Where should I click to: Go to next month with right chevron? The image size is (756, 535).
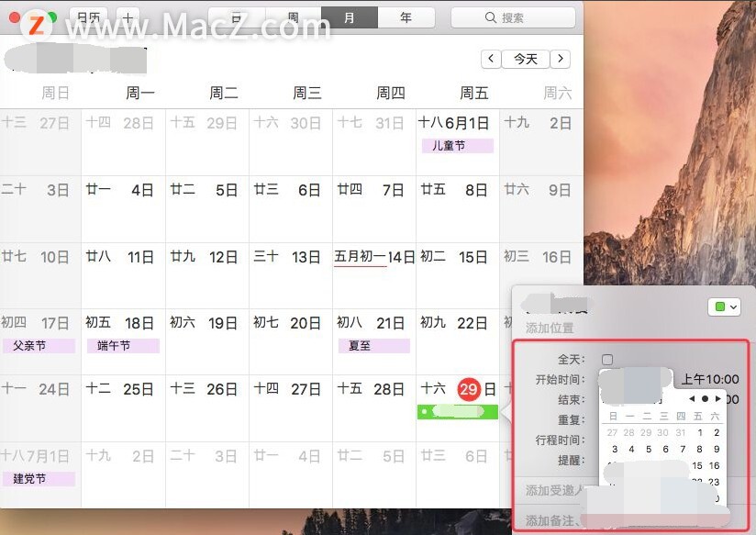561,59
